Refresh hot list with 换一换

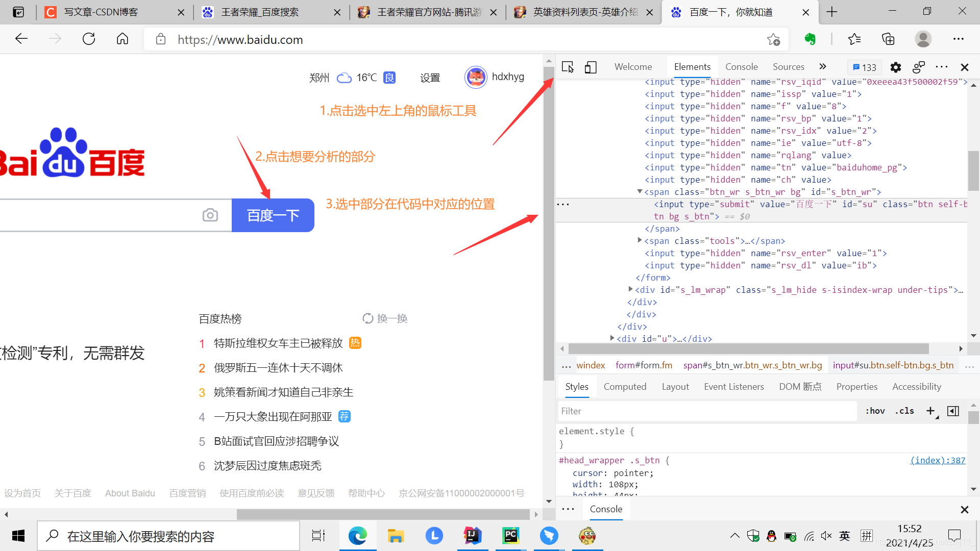click(x=385, y=318)
